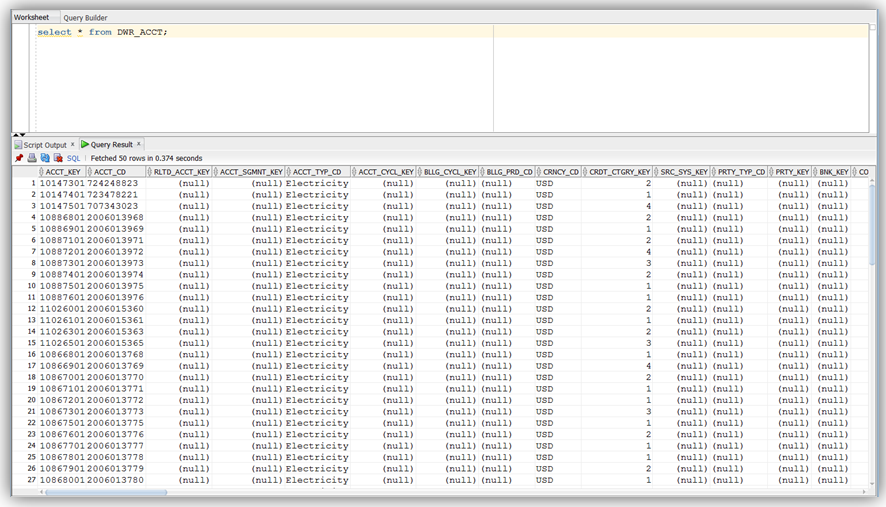Close the Script Output tab
886x507 pixels.
pyautogui.click(x=72, y=144)
